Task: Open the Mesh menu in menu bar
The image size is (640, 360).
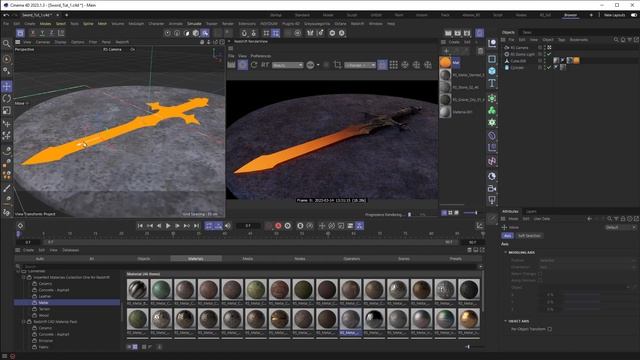Action: (102, 24)
